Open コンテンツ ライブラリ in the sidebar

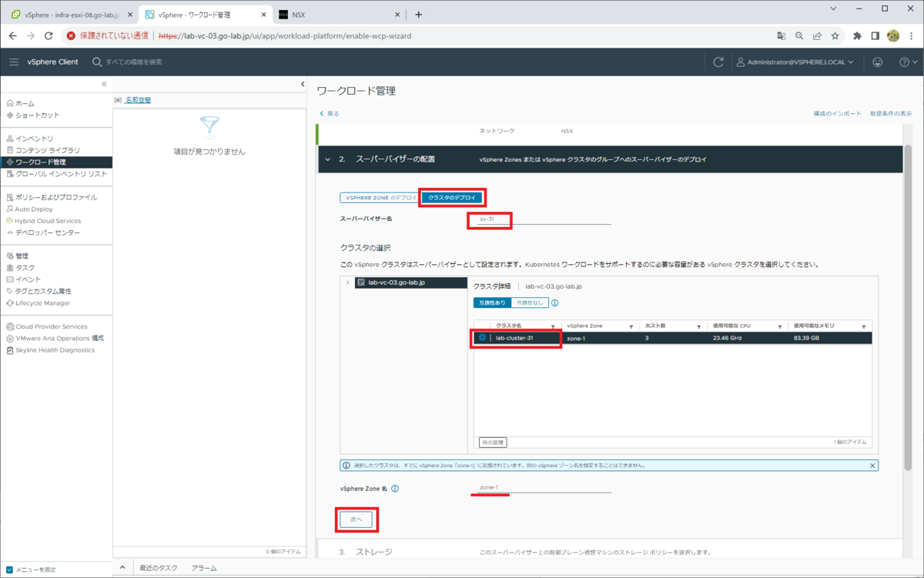click(x=48, y=150)
